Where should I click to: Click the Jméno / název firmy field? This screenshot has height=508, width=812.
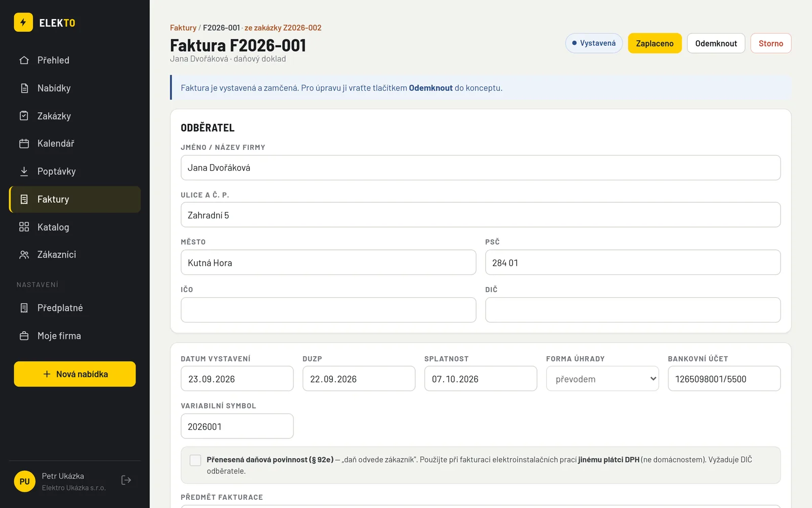tap(481, 168)
